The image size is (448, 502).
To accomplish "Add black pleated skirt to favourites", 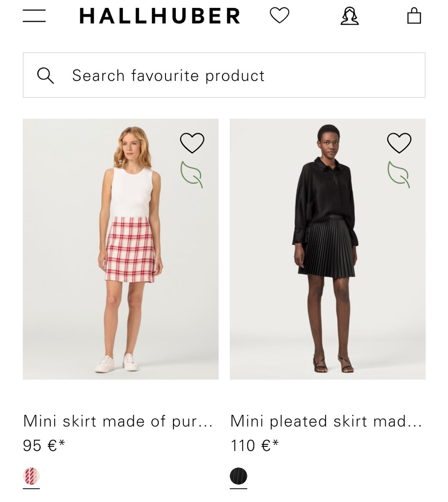I will coord(399,143).
